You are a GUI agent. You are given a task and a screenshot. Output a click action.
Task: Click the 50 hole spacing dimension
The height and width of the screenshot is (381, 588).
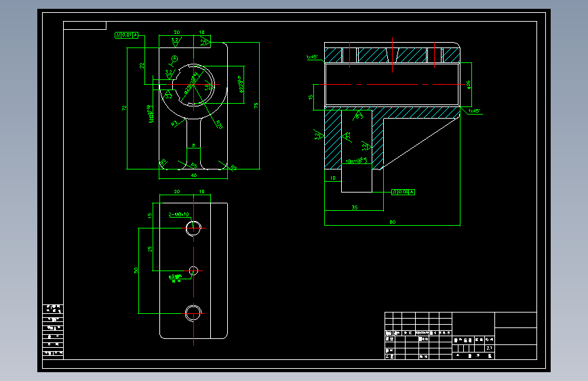point(136,270)
